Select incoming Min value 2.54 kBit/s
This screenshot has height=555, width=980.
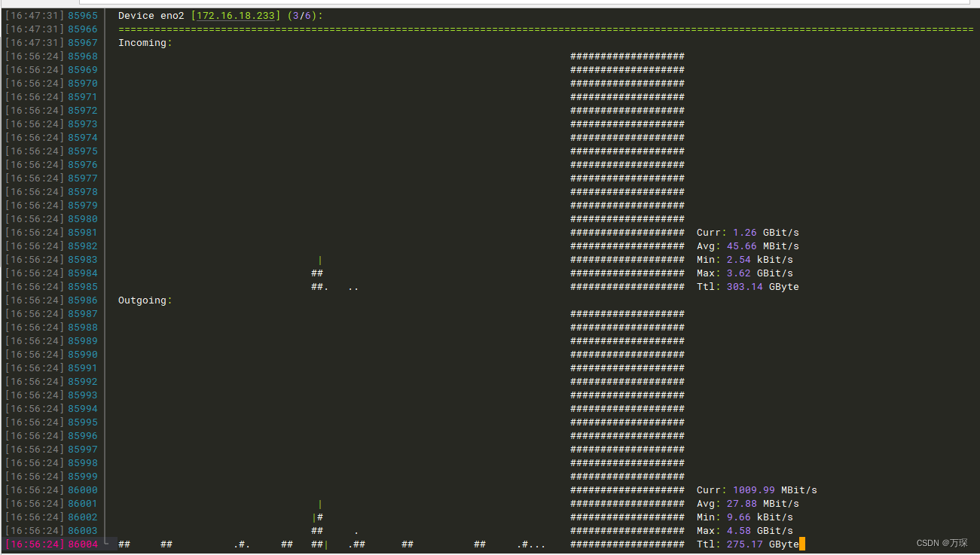point(760,260)
